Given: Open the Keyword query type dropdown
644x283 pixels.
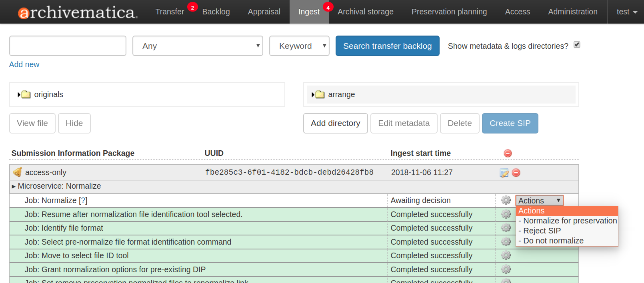Looking at the screenshot, I should pyautogui.click(x=299, y=46).
